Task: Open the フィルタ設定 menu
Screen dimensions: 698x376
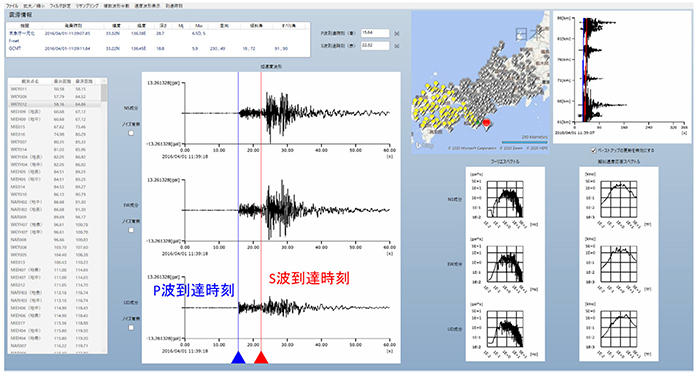Action: tap(60, 6)
